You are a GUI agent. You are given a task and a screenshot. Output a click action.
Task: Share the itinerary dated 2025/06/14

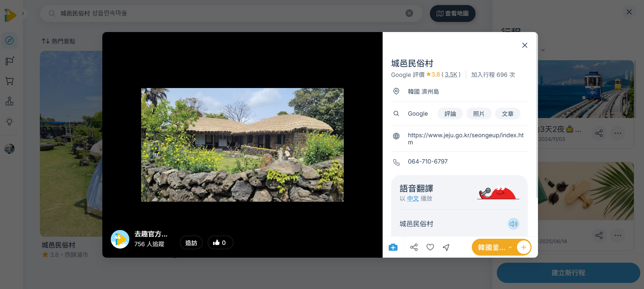coord(599,235)
